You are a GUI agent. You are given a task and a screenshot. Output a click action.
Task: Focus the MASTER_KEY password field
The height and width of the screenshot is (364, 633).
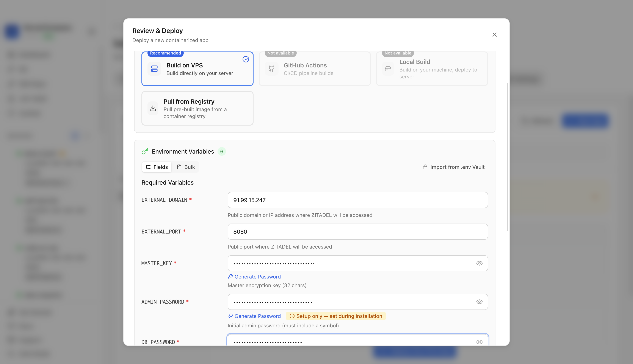pyautogui.click(x=357, y=263)
